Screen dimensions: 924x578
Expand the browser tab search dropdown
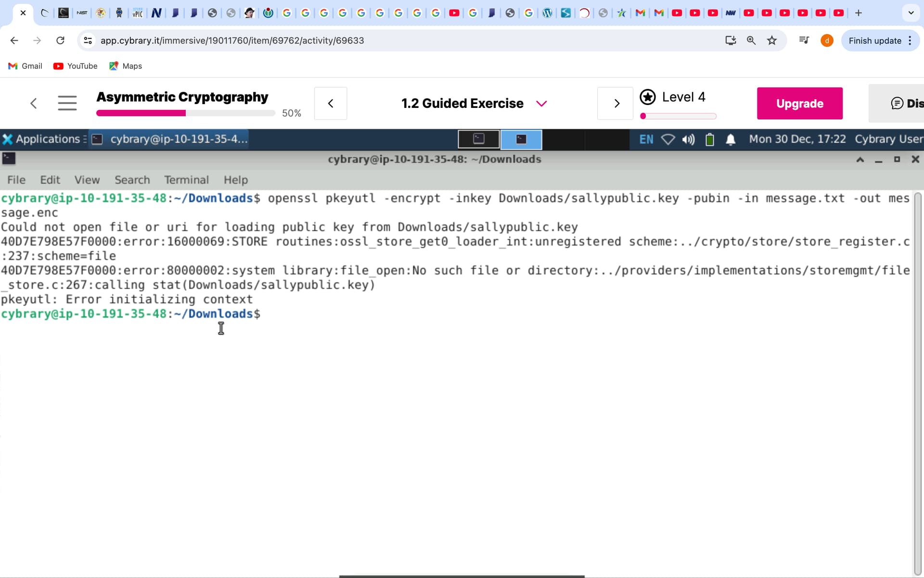coord(911,13)
